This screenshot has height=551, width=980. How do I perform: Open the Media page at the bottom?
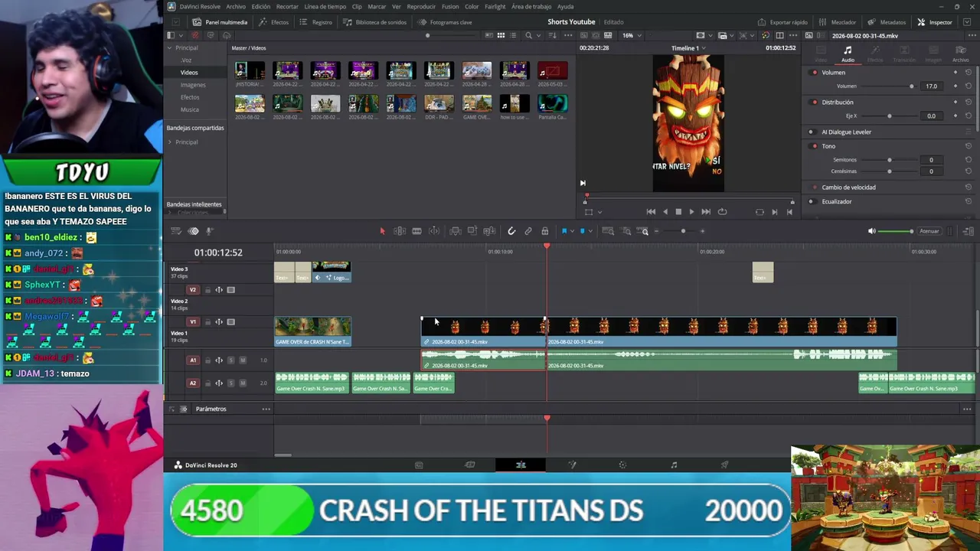pyautogui.click(x=419, y=465)
